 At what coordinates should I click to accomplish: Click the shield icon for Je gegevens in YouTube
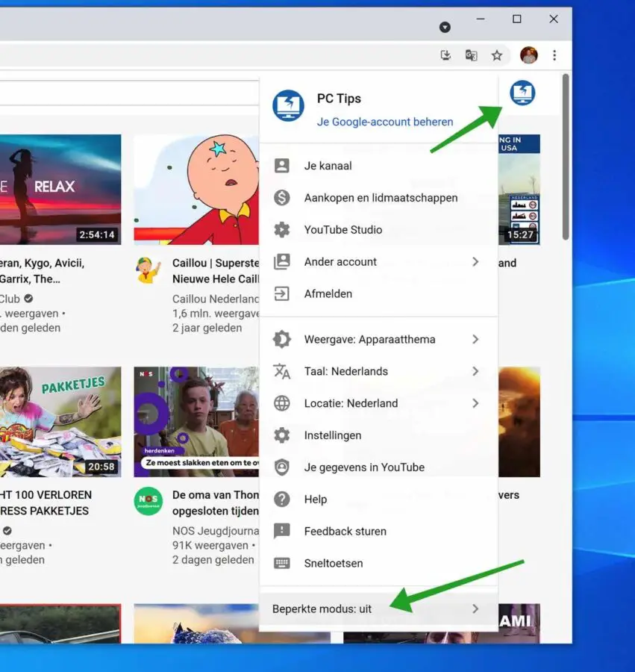(x=282, y=467)
